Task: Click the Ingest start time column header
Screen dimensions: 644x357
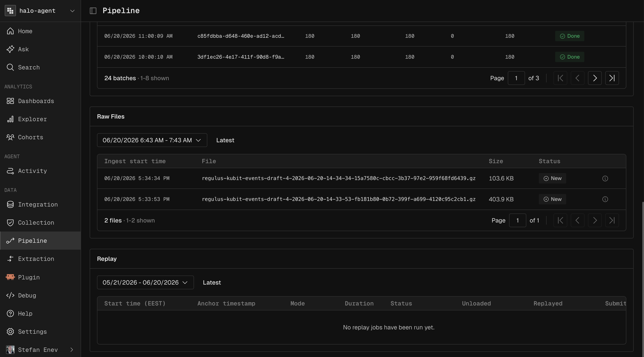Action: pyautogui.click(x=135, y=161)
